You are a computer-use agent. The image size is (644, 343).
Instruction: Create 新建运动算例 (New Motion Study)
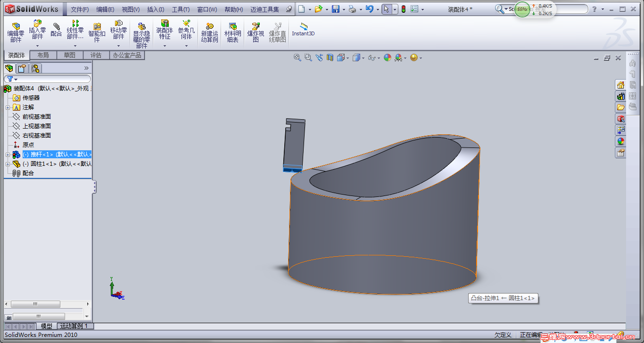click(209, 32)
